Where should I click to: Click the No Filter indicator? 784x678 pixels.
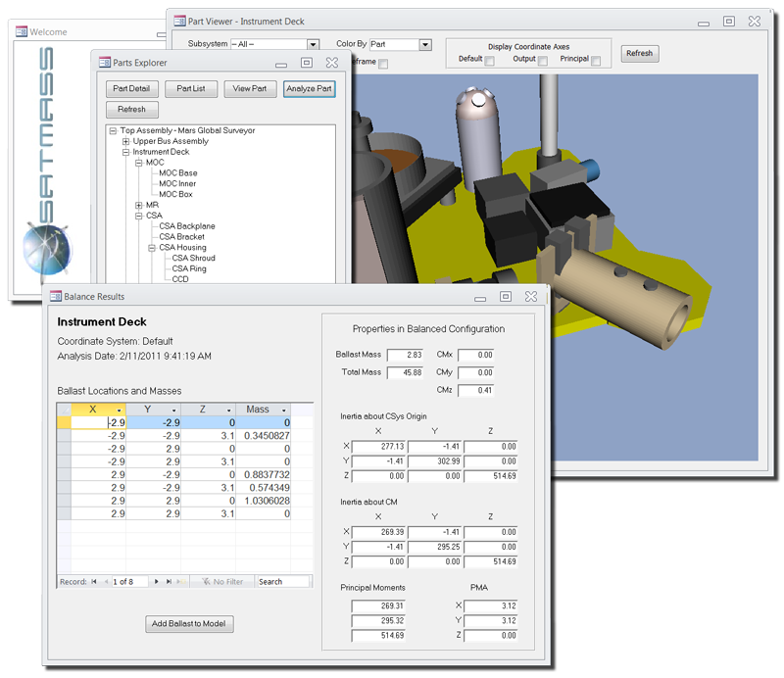tap(222, 582)
